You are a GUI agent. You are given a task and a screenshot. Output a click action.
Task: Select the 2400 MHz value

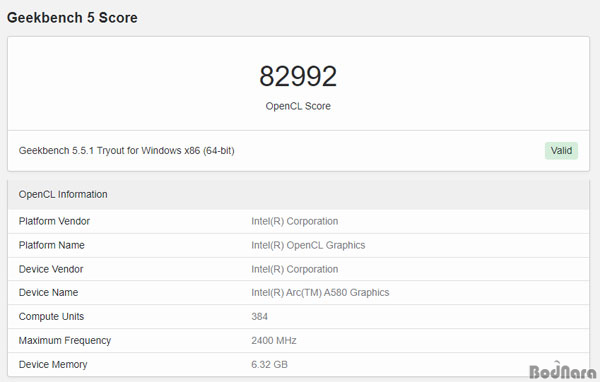(x=274, y=340)
